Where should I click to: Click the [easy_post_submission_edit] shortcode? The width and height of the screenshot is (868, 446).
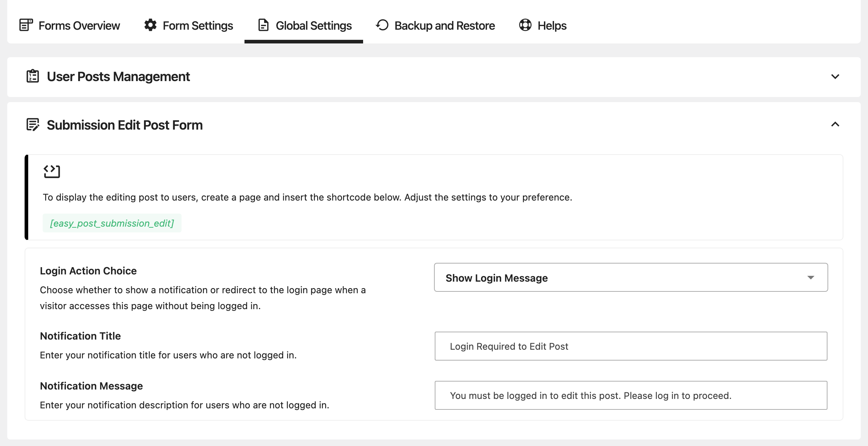(112, 223)
